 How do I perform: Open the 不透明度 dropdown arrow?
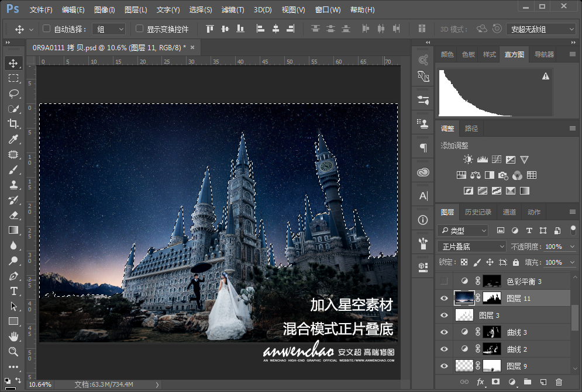click(x=573, y=247)
